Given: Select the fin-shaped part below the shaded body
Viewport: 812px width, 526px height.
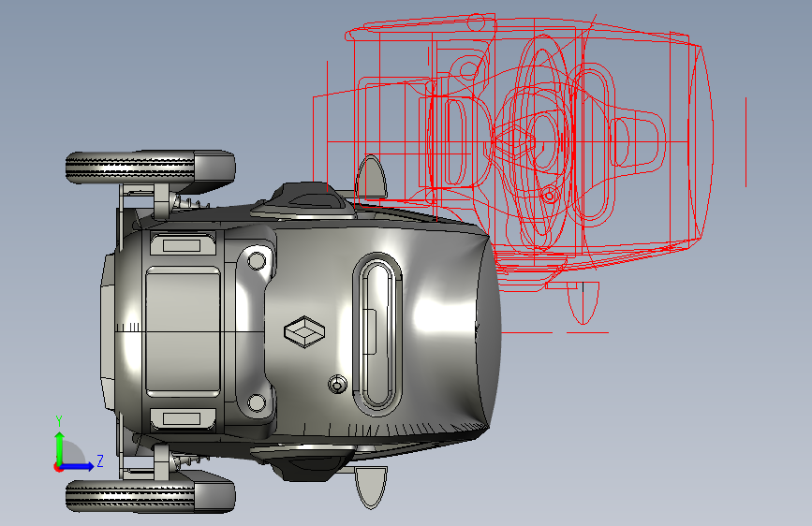Looking at the screenshot, I should pyautogui.click(x=371, y=488).
